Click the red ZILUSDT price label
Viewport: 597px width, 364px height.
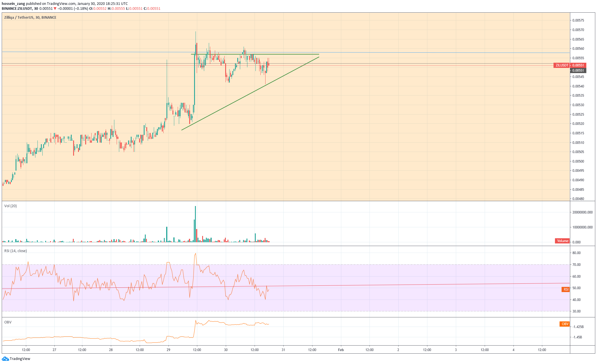pos(562,65)
